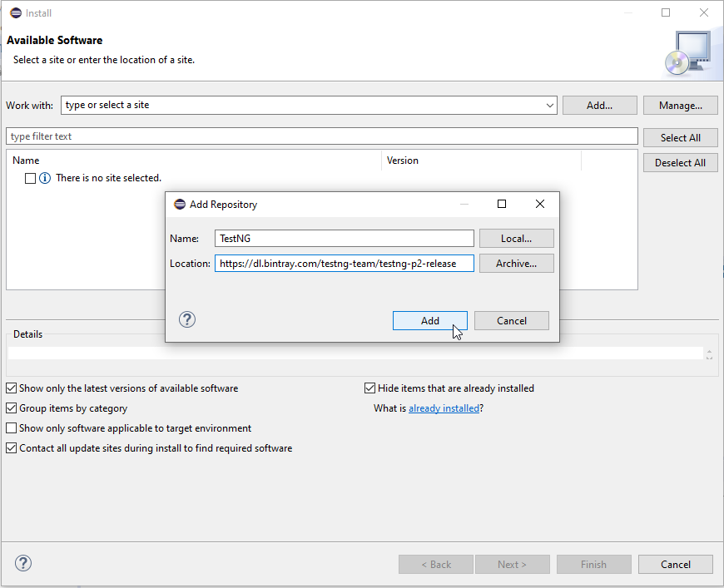Image resolution: width=724 pixels, height=588 pixels.
Task: Click the Location URL input field
Action: pyautogui.click(x=345, y=264)
